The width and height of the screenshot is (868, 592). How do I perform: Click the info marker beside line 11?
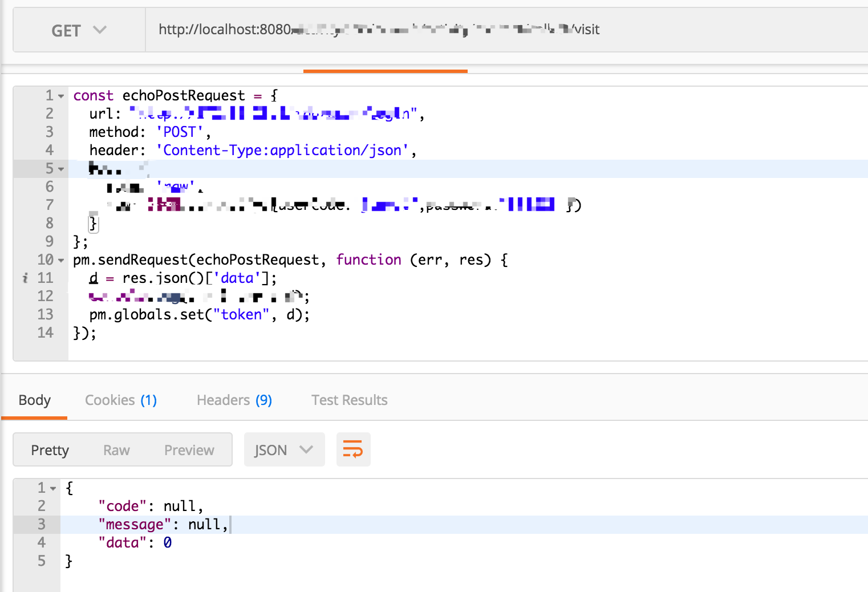click(x=25, y=278)
